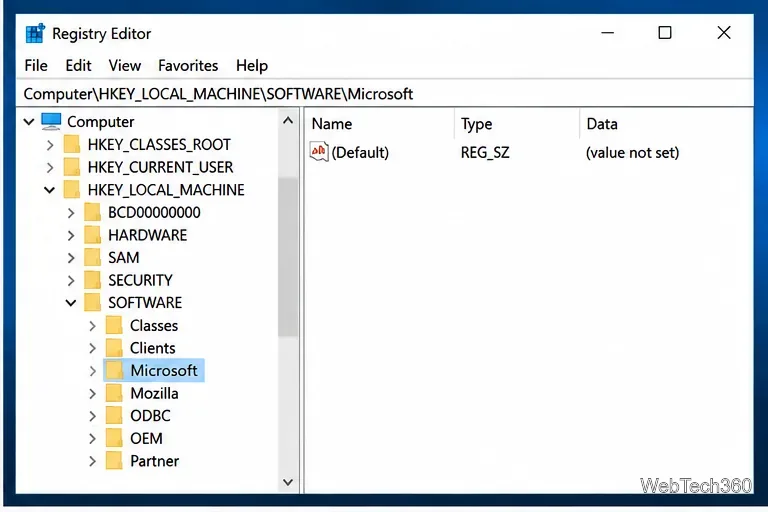Click the SOFTWARE folder icon
768x512 pixels.
pyautogui.click(x=92, y=303)
